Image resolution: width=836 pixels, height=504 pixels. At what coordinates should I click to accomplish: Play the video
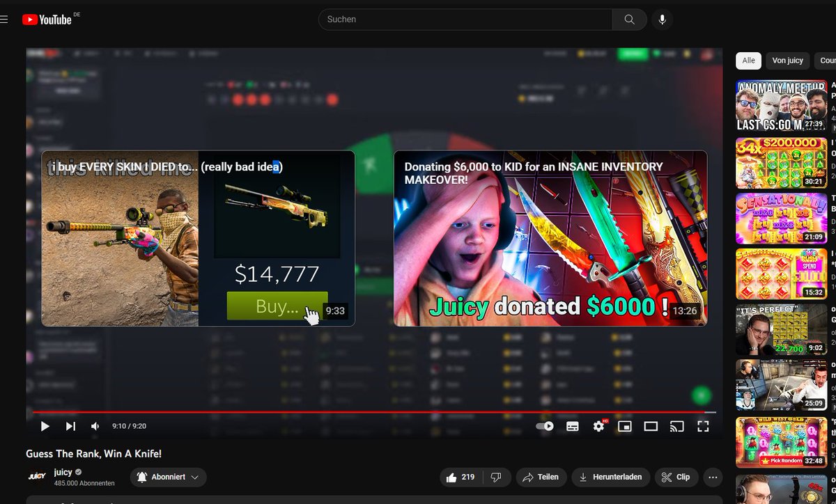[x=45, y=426]
